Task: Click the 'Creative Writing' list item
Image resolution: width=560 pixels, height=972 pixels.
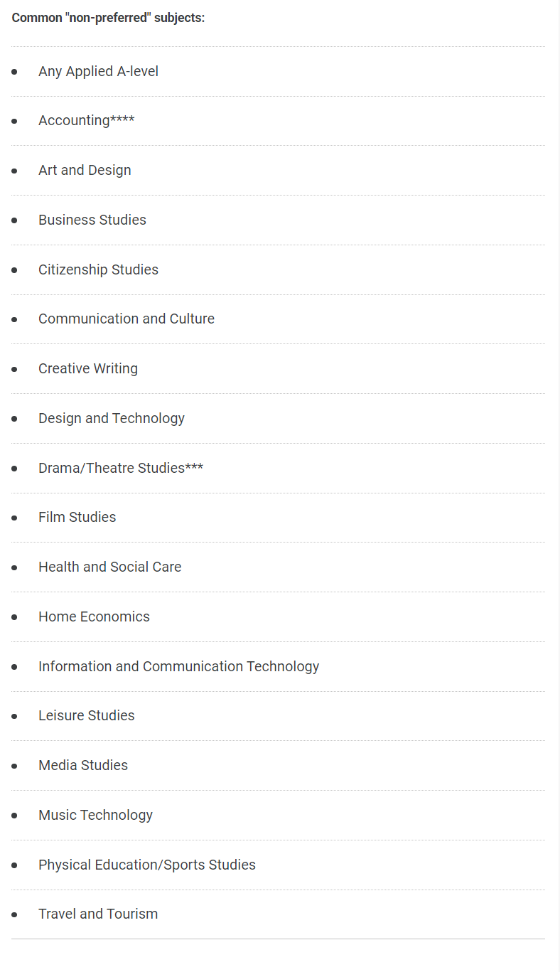Action: tap(88, 369)
